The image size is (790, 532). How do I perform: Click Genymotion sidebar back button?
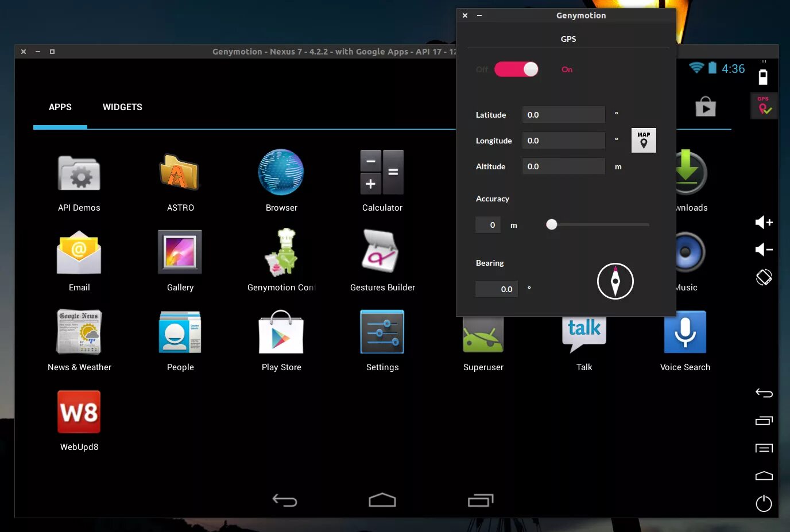[x=764, y=393]
